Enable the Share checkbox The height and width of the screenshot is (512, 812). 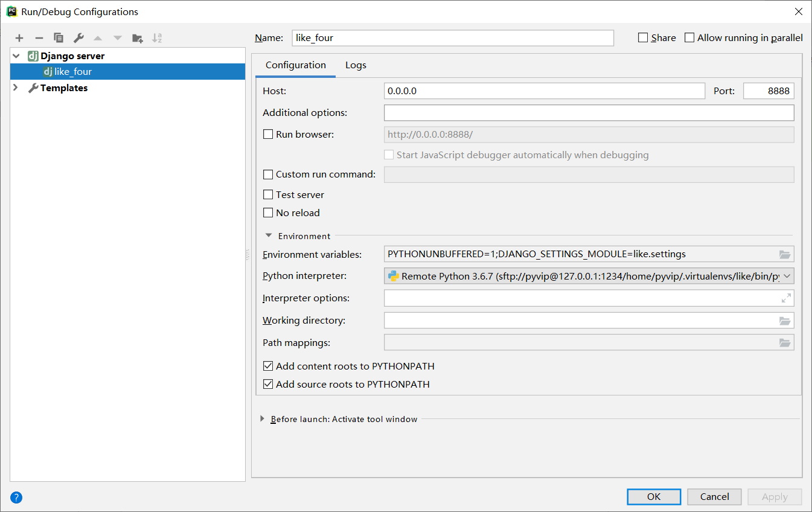tap(643, 37)
